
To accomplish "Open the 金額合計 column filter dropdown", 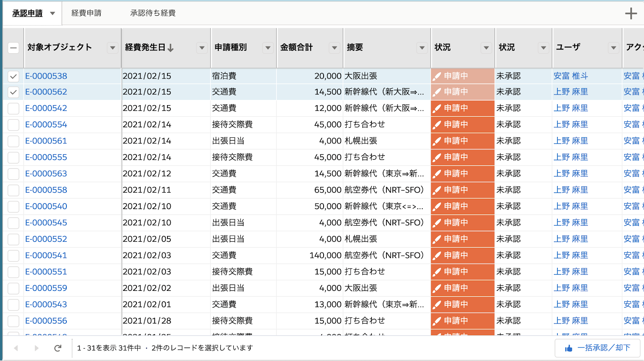I will pyautogui.click(x=334, y=48).
